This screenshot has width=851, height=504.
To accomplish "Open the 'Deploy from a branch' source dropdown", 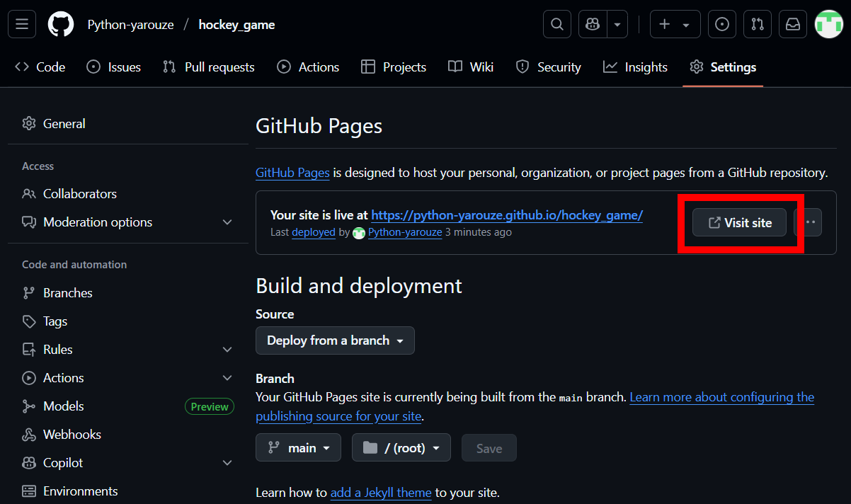I will [335, 340].
